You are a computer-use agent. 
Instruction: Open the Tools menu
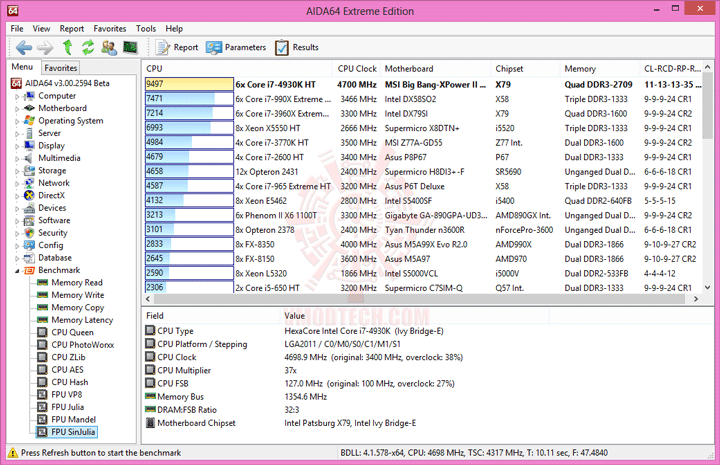pos(146,28)
